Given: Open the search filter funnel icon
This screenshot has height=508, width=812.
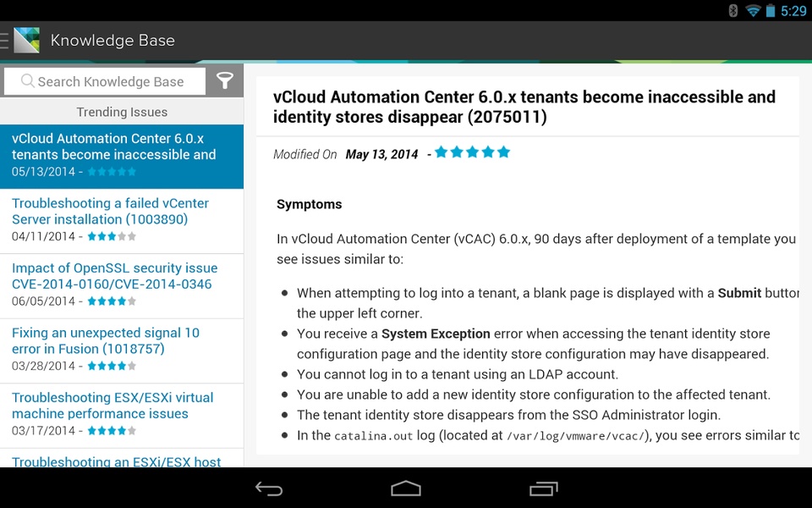Looking at the screenshot, I should click(x=225, y=81).
